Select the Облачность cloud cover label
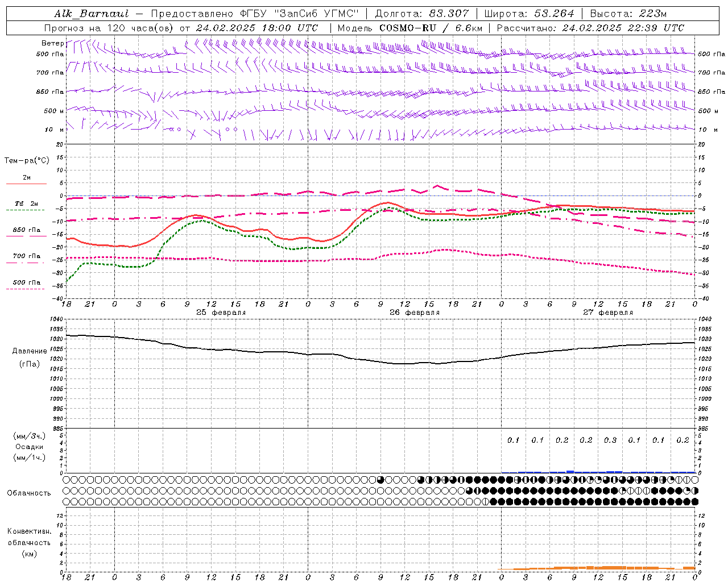 pos(29,493)
